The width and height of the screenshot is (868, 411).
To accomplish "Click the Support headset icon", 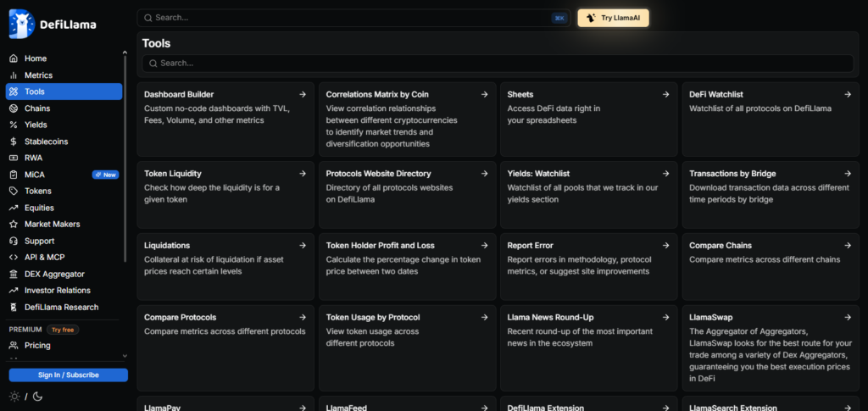I will pos(14,242).
